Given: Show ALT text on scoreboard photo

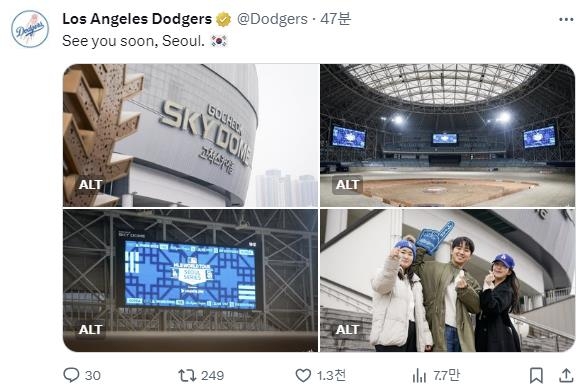Looking at the screenshot, I should click(90, 329).
